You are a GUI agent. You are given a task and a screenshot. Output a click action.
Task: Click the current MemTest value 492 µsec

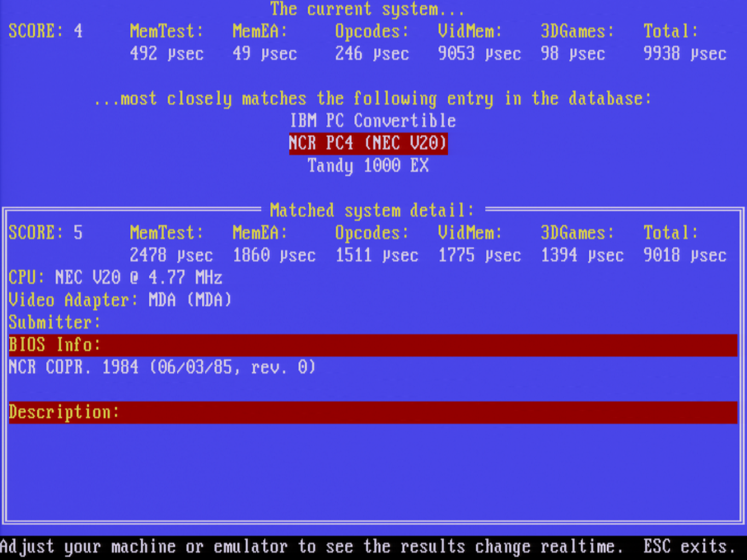coord(166,54)
